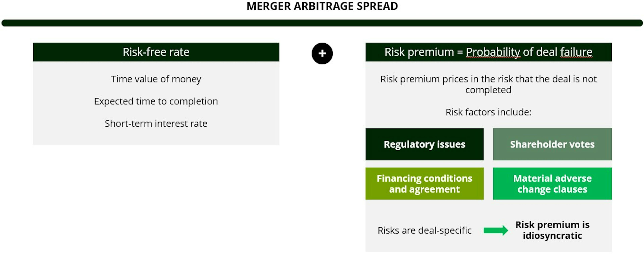Select the 'Risks are deal-specific' text

(x=424, y=230)
